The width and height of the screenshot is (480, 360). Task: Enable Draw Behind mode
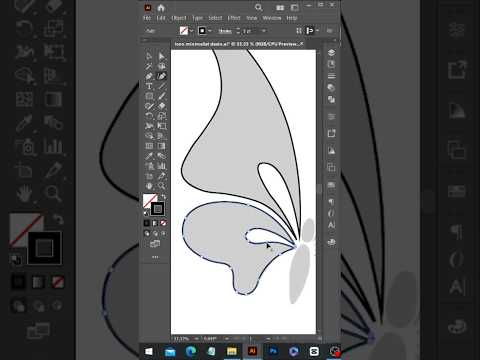click(x=155, y=233)
